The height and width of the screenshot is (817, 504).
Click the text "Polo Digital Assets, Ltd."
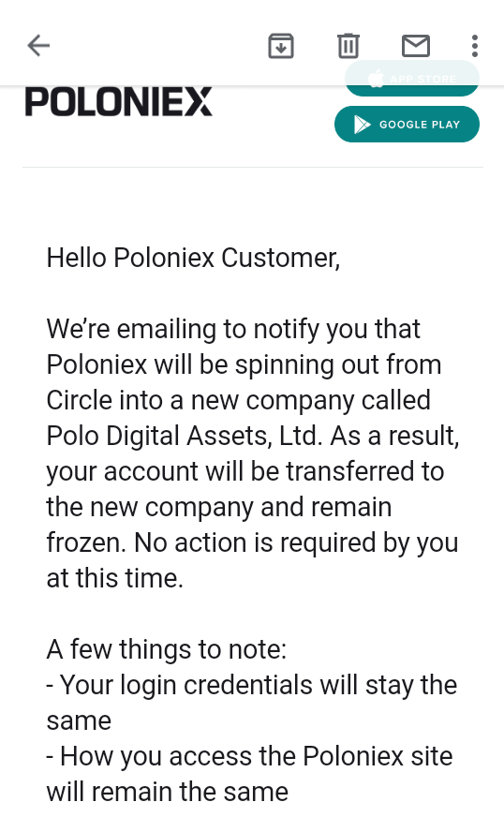[185, 436]
